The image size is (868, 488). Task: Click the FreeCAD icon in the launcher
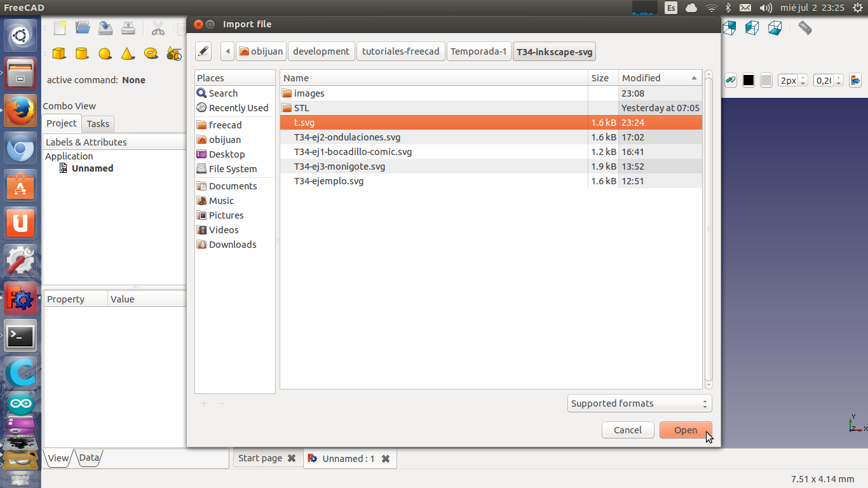click(x=20, y=298)
